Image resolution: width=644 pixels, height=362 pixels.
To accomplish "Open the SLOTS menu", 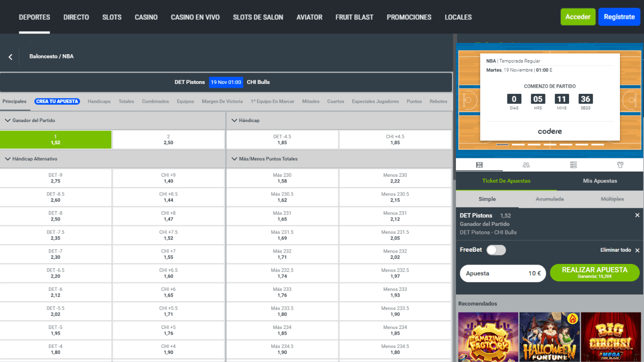I will click(x=112, y=17).
